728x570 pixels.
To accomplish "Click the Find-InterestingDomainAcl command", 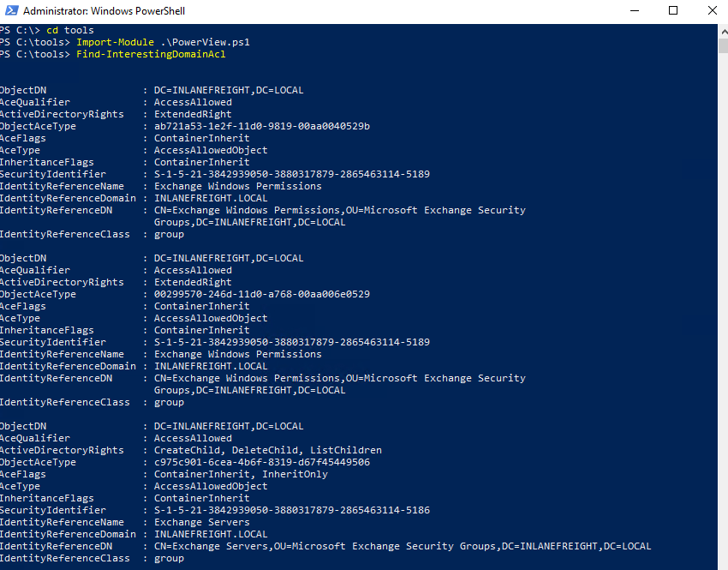I will (150, 53).
